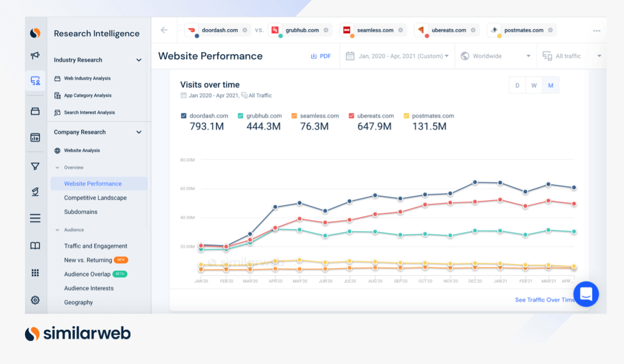The image size is (624, 364).
Task: Select Website Performance in the sidebar
Action: point(99,184)
